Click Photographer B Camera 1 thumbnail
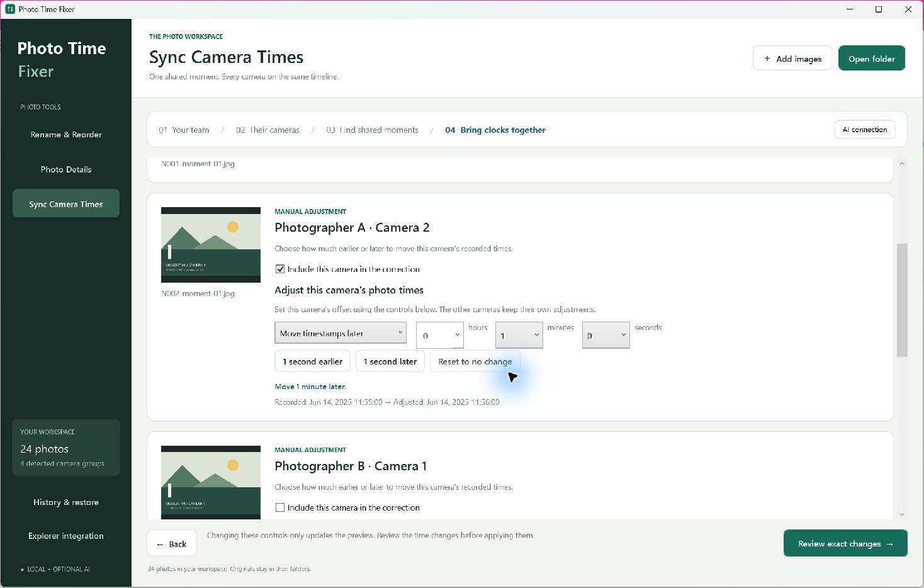The image size is (924, 588). 211,482
